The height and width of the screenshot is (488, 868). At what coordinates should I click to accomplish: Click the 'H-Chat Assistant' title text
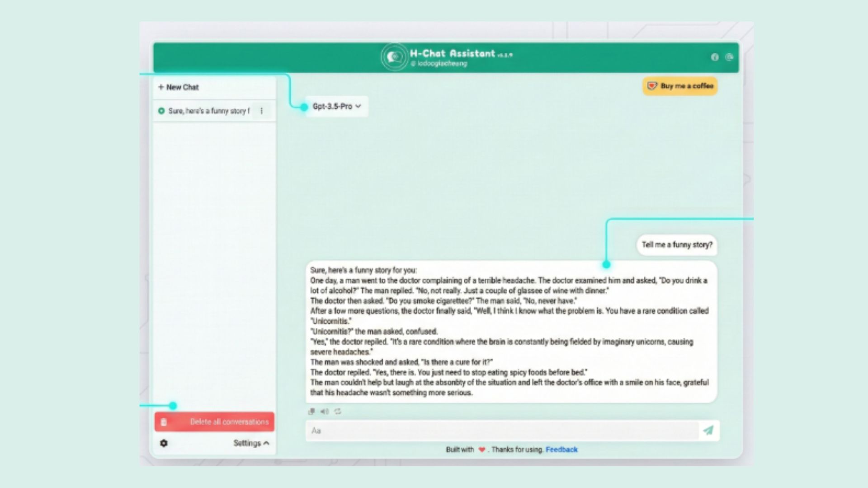click(x=453, y=53)
